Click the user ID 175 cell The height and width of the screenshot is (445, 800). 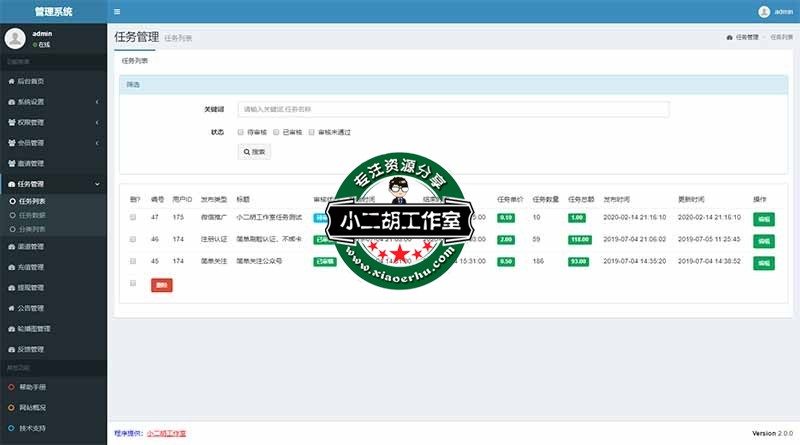tap(178, 217)
